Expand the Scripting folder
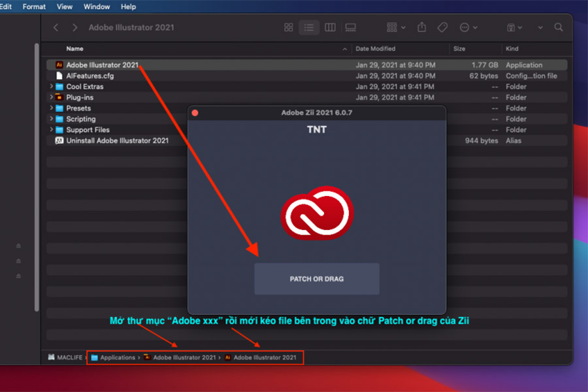 coord(51,119)
